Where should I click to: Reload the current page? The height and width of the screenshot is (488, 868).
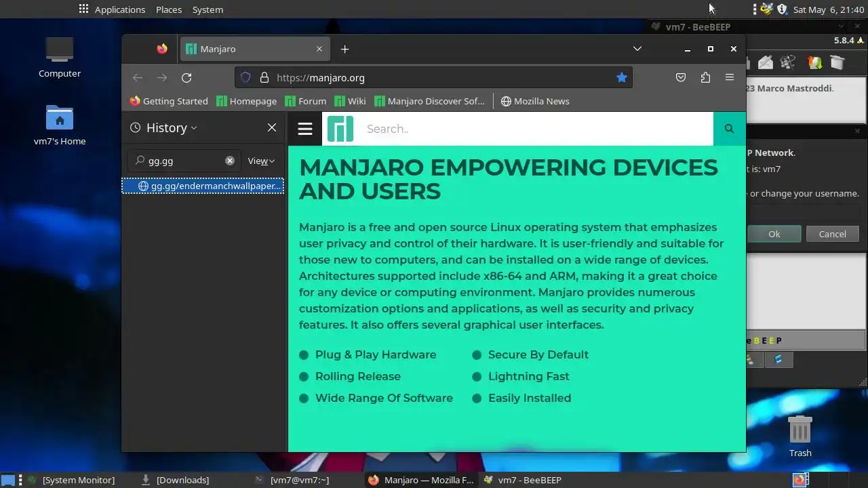(186, 77)
